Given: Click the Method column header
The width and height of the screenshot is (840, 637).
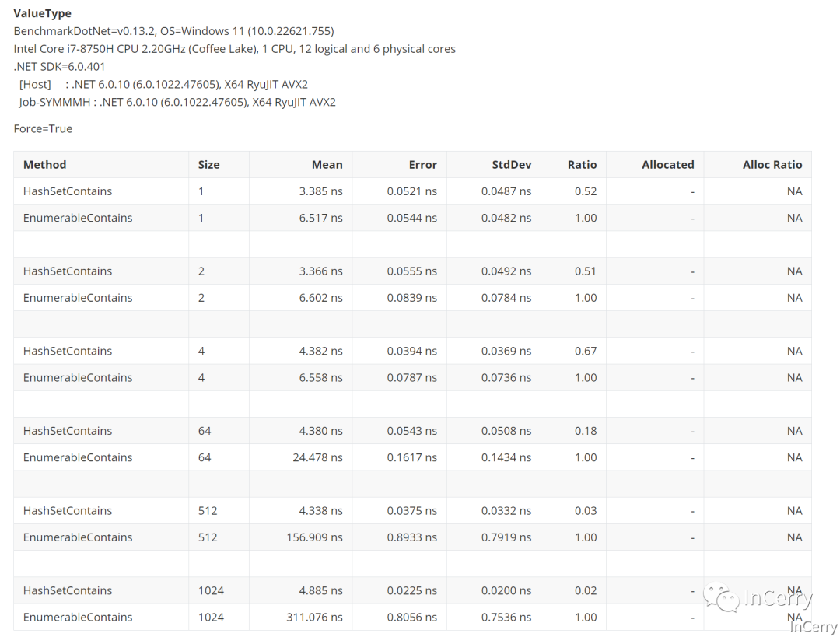Looking at the screenshot, I should pos(45,165).
